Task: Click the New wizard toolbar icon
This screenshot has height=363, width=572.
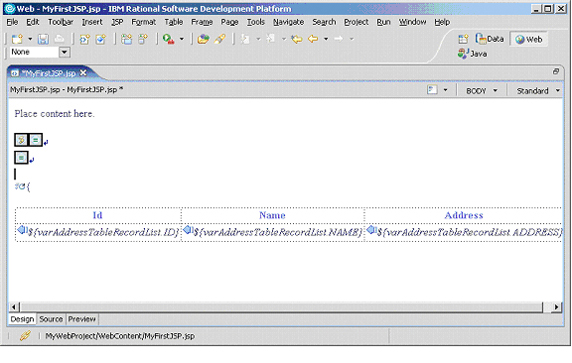Action: (x=17, y=39)
